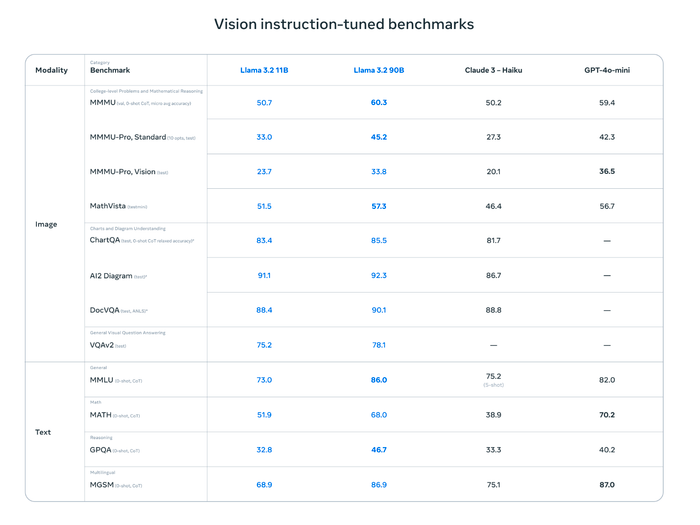This screenshot has width=700, height=525.
Task: Click the Llama 3.2 90B column header
Action: click(x=379, y=70)
